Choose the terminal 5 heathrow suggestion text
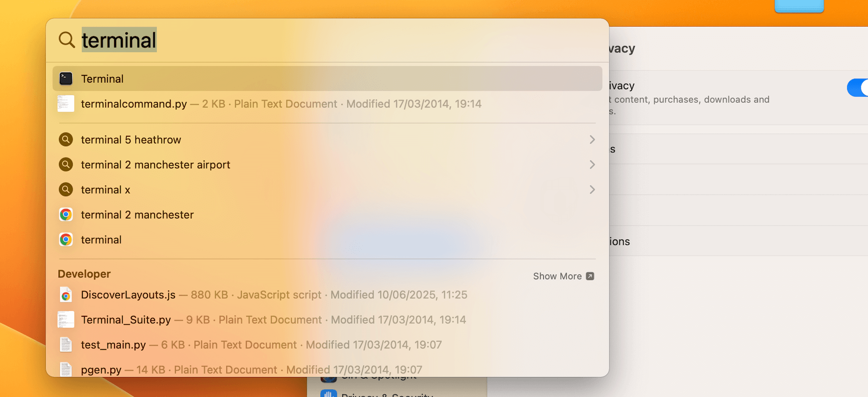The image size is (868, 397). pos(131,140)
